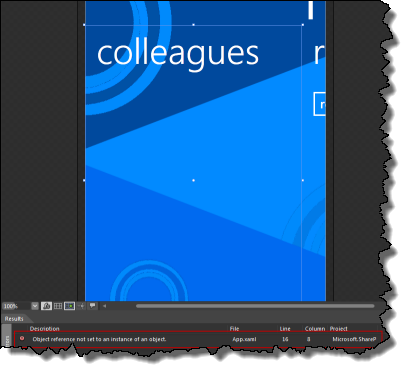Click the 100% zoom value field
This screenshot has width=410, height=375.
(x=16, y=306)
